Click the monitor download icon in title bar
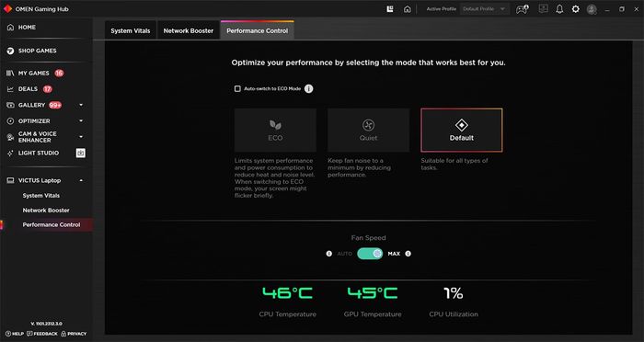Viewport: 644px width, 342px height. (544, 9)
